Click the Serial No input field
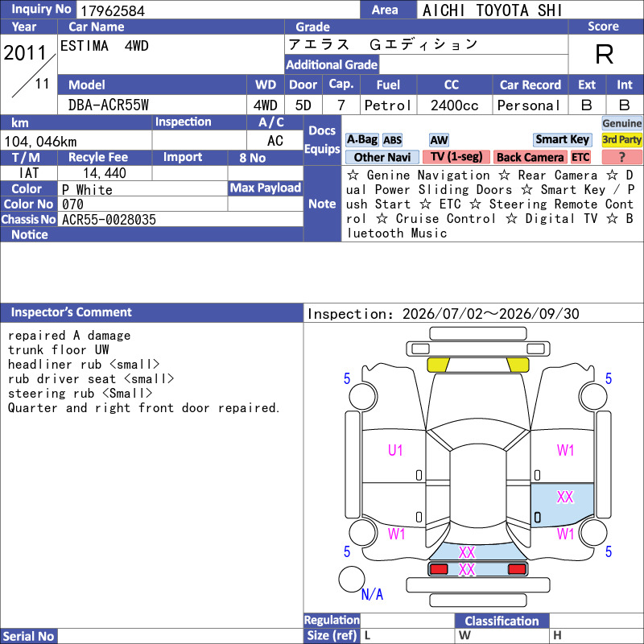The width and height of the screenshot is (644, 644). [180, 636]
